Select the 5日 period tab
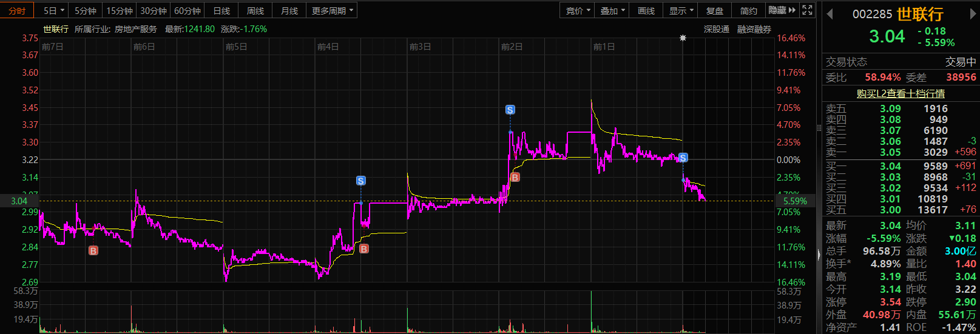980x334 pixels. (x=50, y=11)
